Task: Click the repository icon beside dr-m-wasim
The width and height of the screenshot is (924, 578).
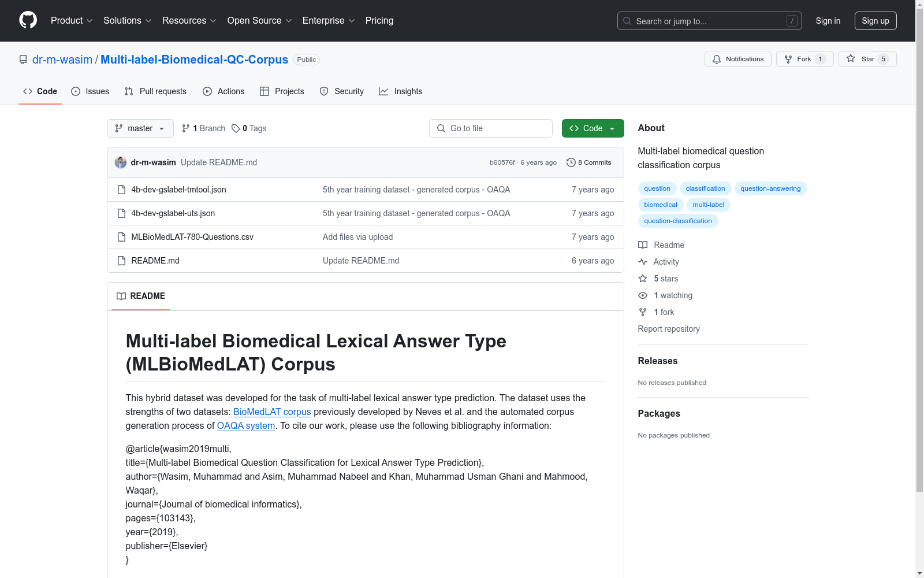Action: click(x=23, y=60)
